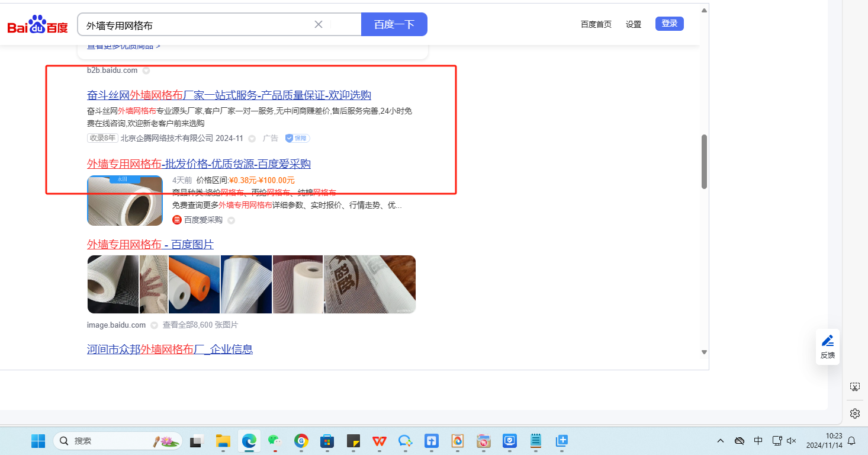Open the 河间市众邦外墙网格布厂_企业信息 link
Viewport: 868px width, 455px height.
pyautogui.click(x=170, y=349)
